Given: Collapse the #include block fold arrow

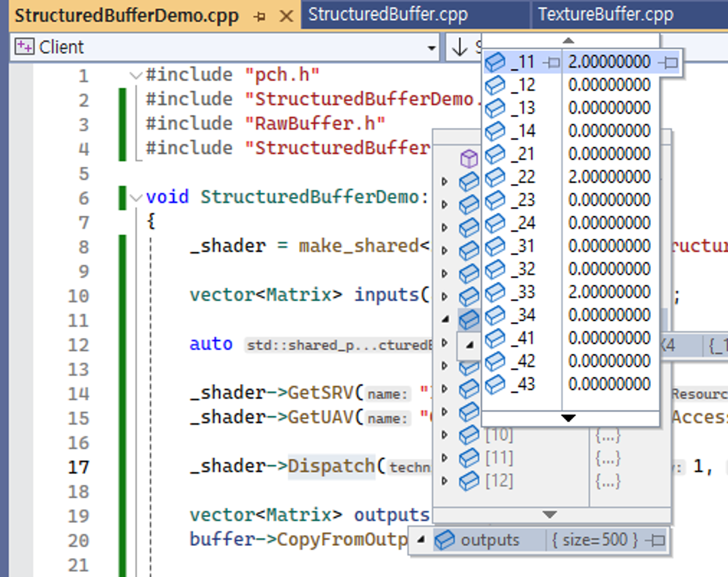Looking at the screenshot, I should point(136,75).
